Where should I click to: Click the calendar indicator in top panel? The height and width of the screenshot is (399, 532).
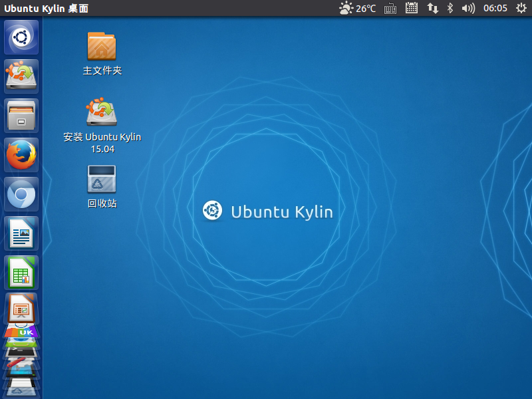(x=412, y=8)
